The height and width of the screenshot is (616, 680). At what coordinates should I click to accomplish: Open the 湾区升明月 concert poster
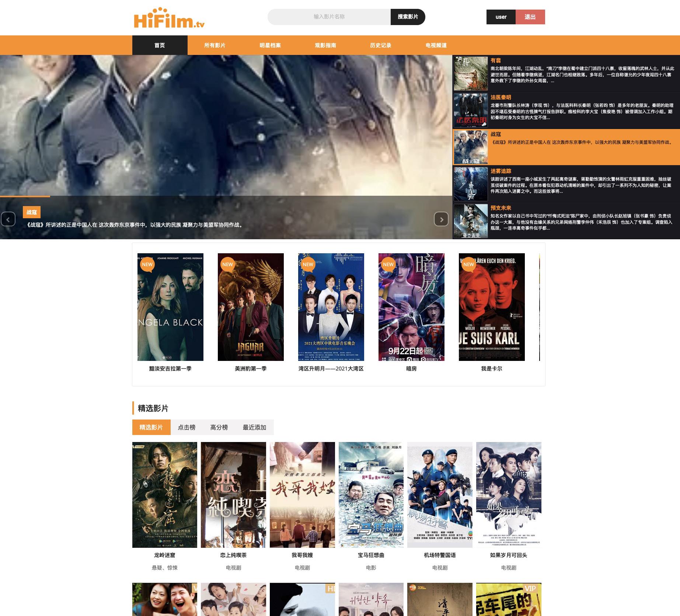[x=331, y=307]
